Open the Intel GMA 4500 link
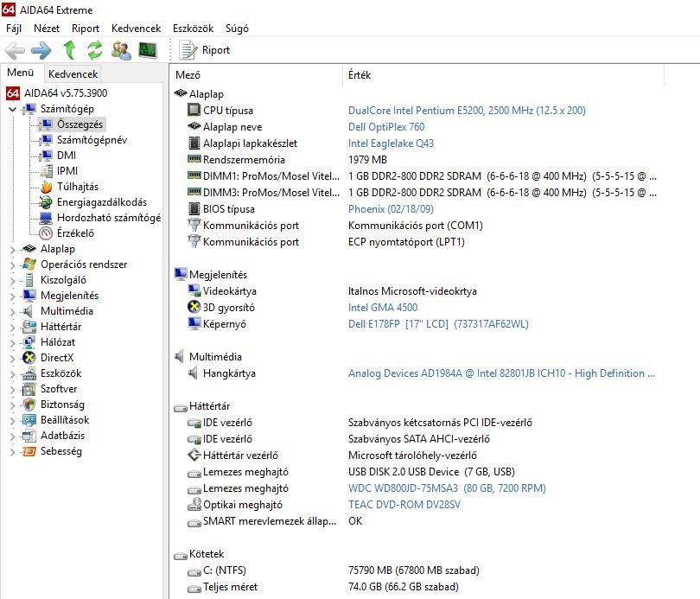This screenshot has height=599, width=700. [x=383, y=308]
